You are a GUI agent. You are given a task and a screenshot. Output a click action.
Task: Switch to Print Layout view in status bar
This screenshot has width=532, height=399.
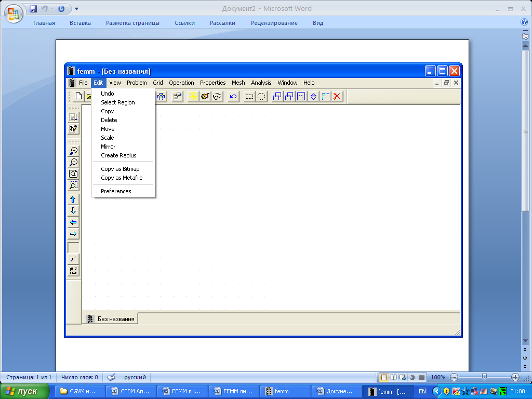[x=384, y=377]
